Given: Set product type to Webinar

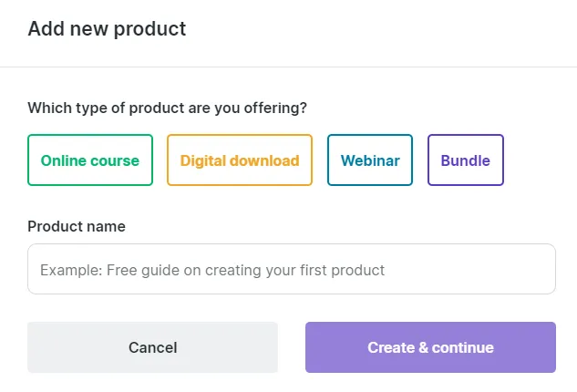Looking at the screenshot, I should point(370,160).
